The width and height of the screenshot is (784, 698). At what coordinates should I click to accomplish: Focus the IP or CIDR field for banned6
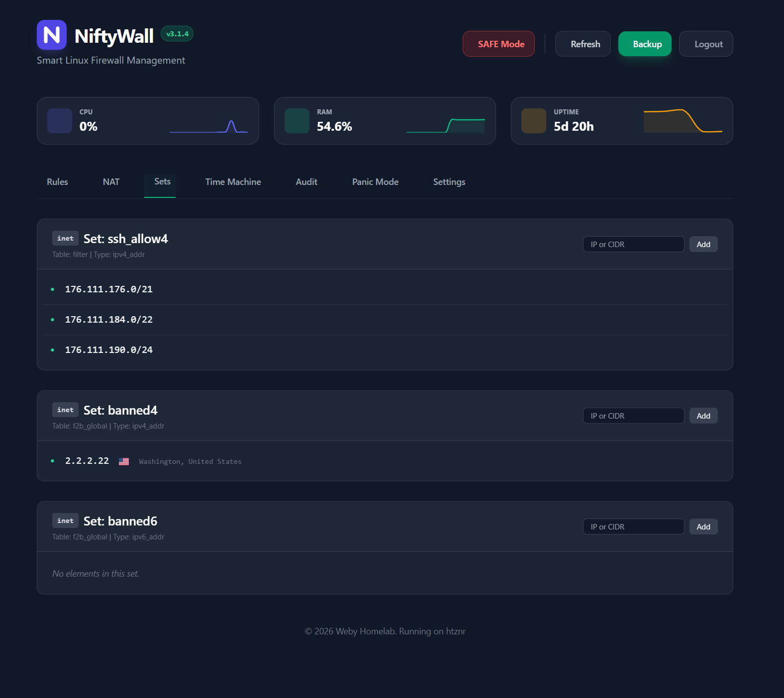pyautogui.click(x=633, y=526)
